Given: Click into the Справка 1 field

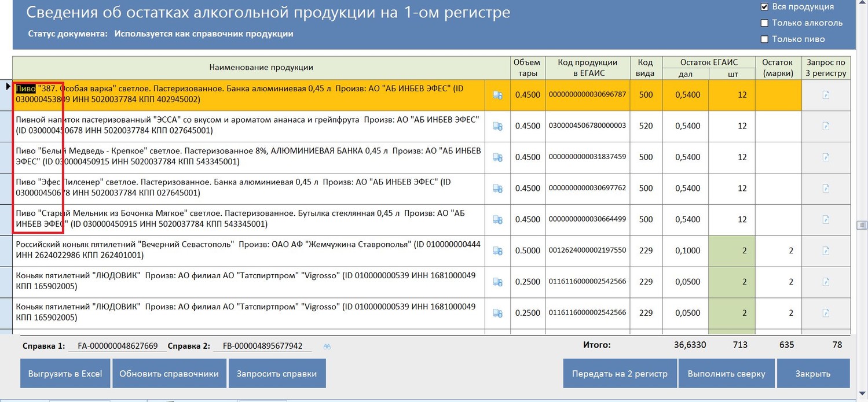Looking at the screenshot, I should click(x=113, y=346).
